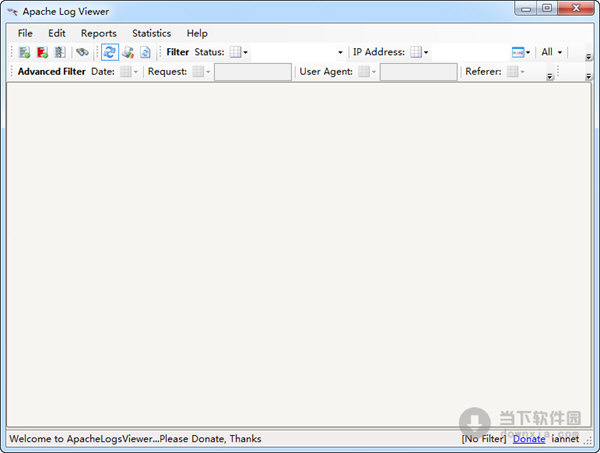Viewport: 600px width, 453px height.
Task: Click the reload document icon
Action: (x=145, y=52)
